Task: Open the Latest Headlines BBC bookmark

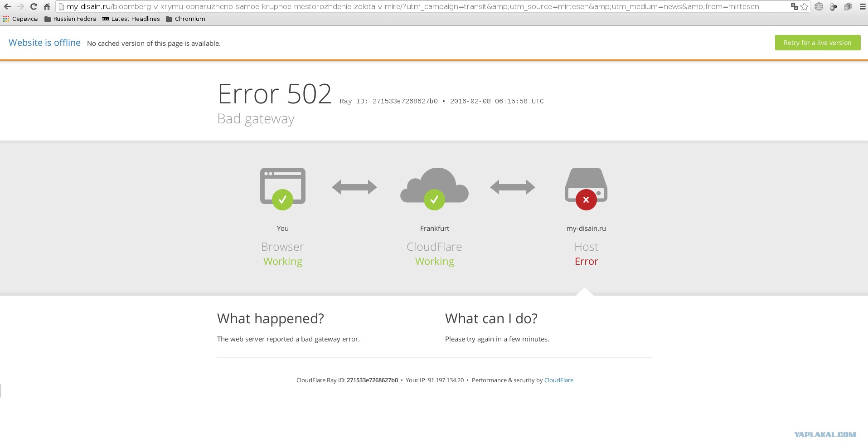Action: [x=131, y=19]
